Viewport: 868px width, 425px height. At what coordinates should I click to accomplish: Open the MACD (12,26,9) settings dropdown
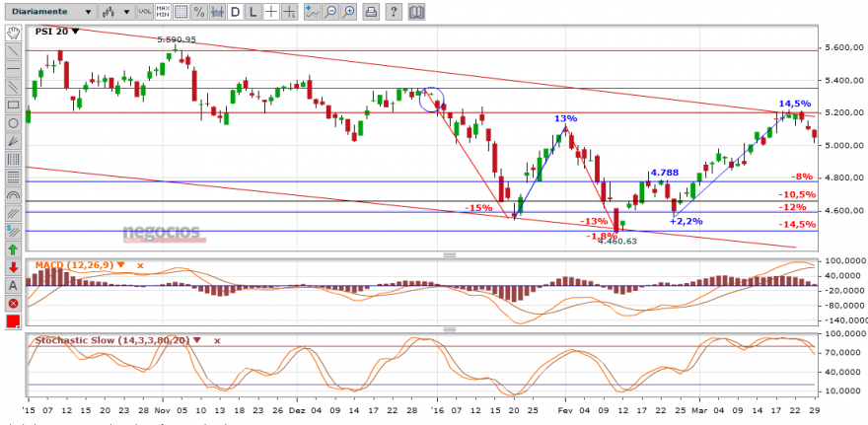tap(121, 265)
